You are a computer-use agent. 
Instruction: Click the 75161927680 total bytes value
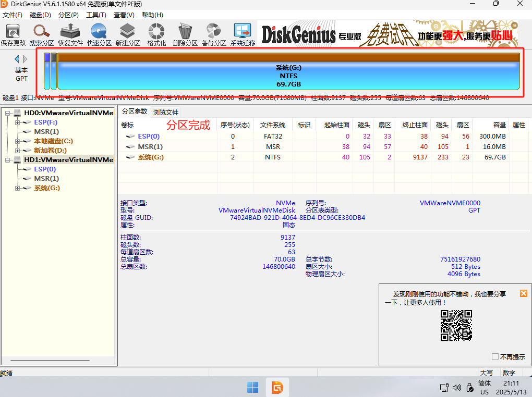[x=460, y=259]
